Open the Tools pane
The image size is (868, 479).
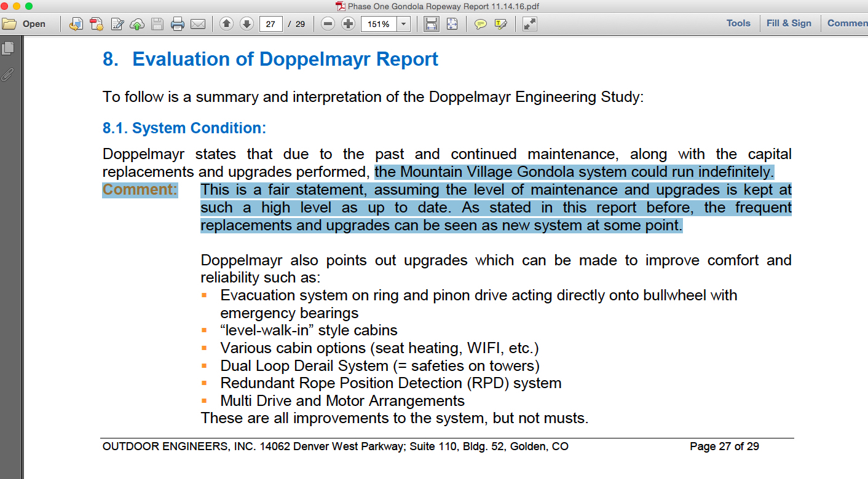point(738,23)
